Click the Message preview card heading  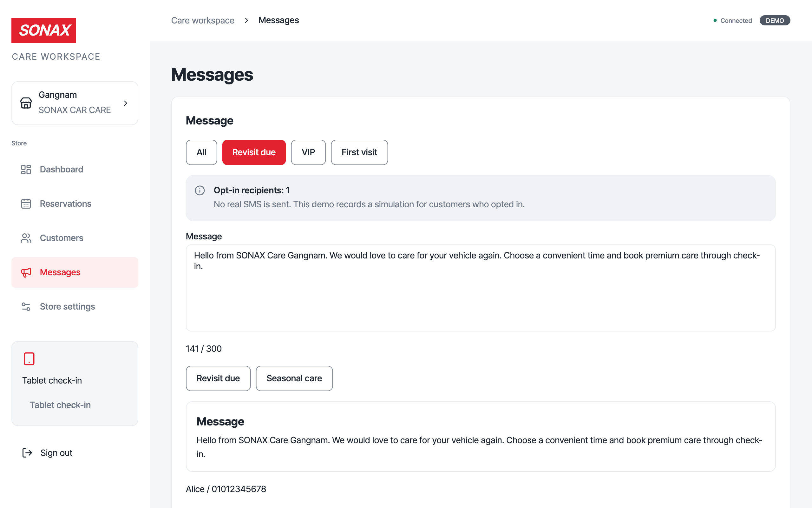(220, 422)
